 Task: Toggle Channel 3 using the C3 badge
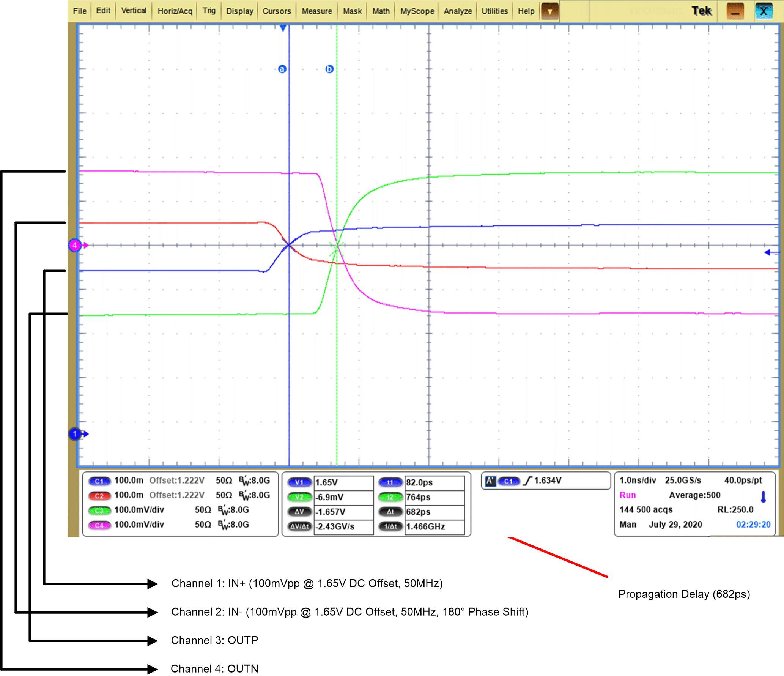[x=100, y=510]
